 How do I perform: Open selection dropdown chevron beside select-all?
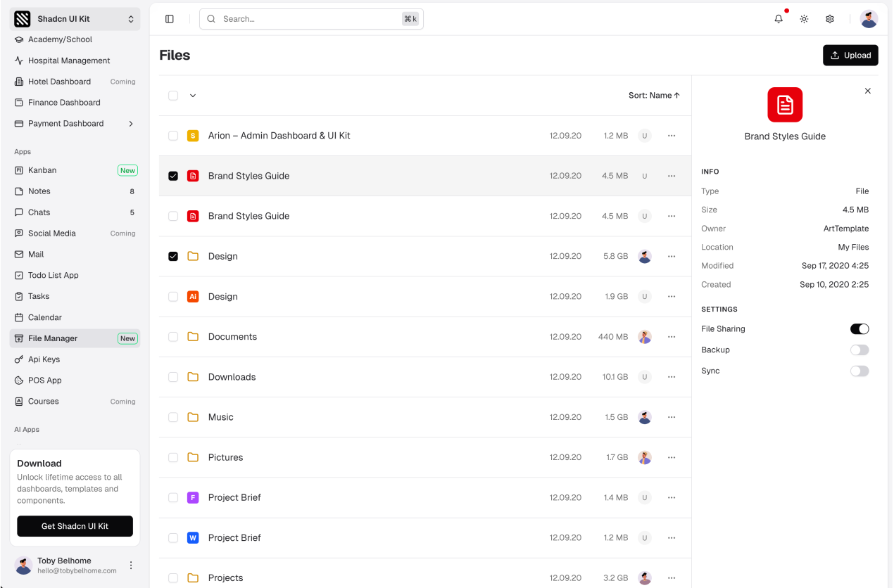(x=193, y=96)
